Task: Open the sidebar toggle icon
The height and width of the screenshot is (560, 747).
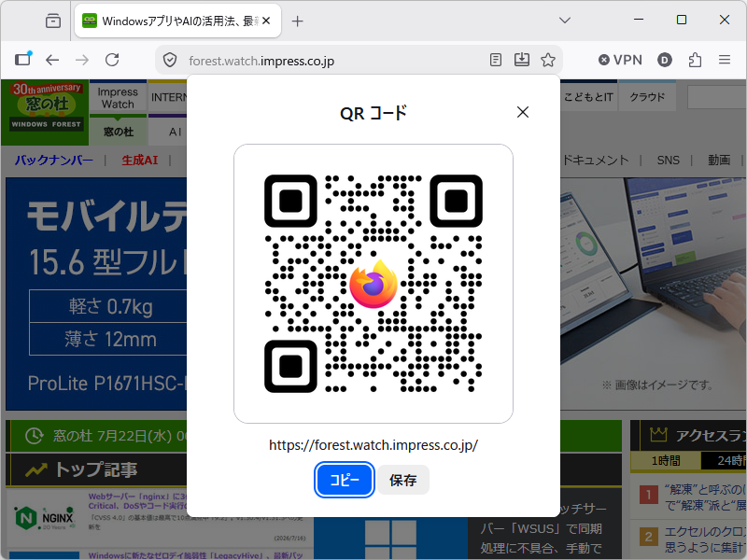Action: pos(22,59)
